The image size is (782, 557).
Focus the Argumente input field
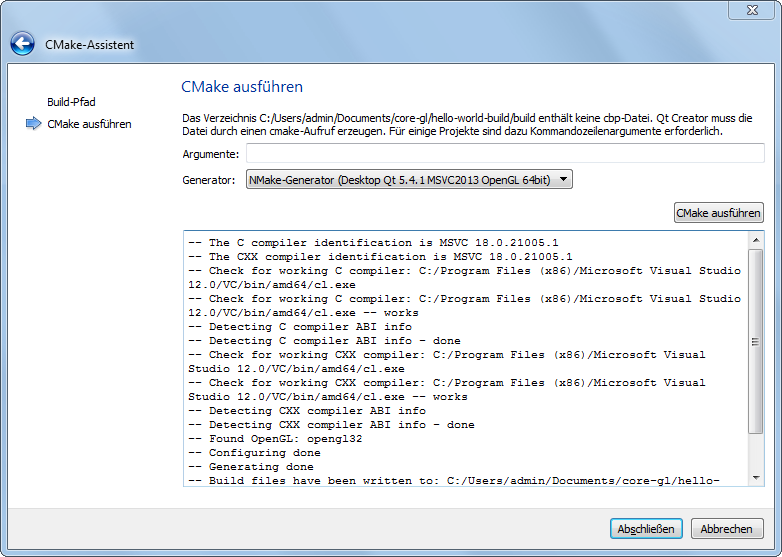(505, 153)
